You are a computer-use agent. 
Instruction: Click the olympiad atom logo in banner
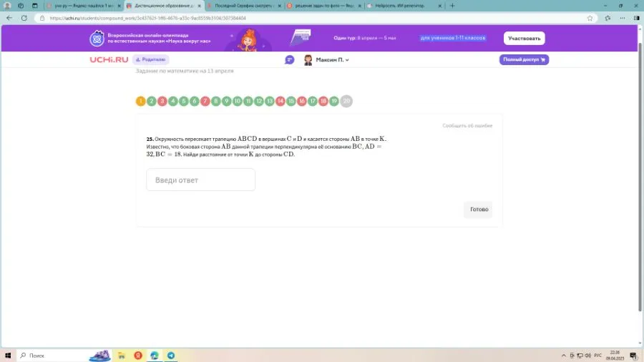(97, 38)
